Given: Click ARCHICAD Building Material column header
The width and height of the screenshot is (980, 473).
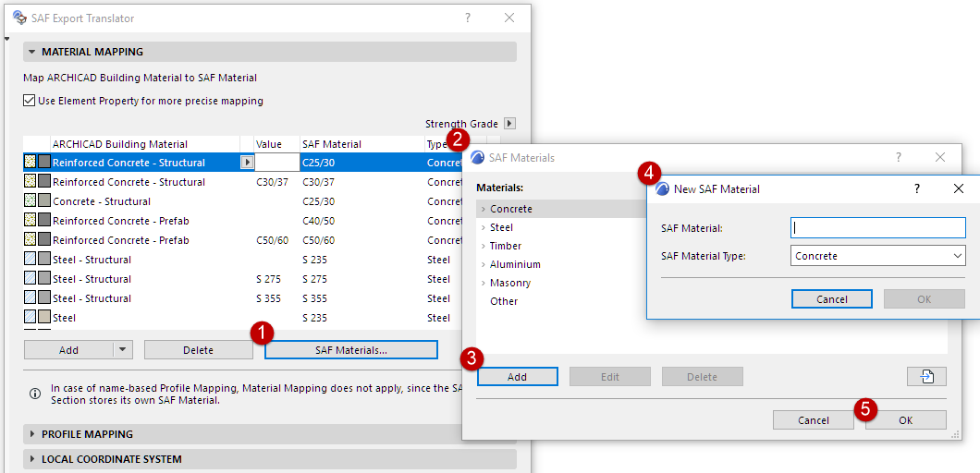Looking at the screenshot, I should pyautogui.click(x=120, y=144).
